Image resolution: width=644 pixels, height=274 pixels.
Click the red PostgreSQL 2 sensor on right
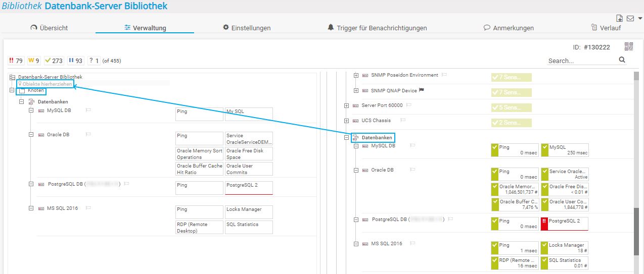click(x=564, y=223)
